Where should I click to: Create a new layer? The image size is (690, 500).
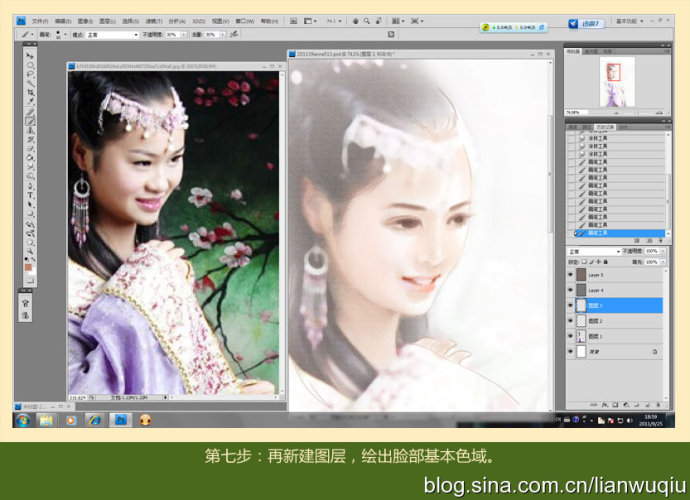[x=648, y=404]
